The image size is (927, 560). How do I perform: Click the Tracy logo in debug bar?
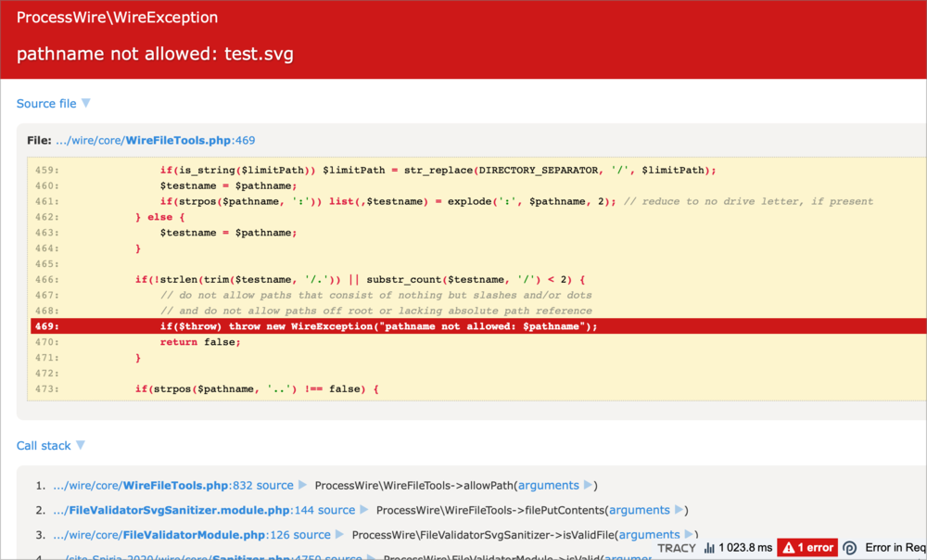677,548
